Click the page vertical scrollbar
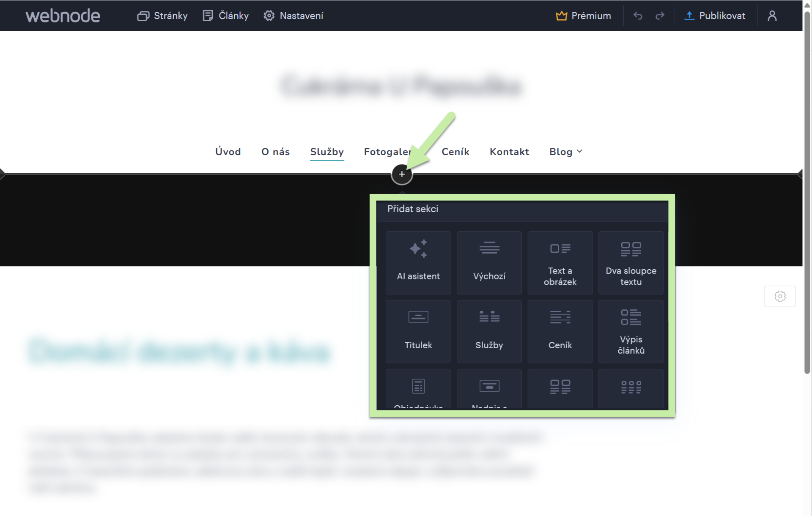812x516 pixels. (x=807, y=192)
